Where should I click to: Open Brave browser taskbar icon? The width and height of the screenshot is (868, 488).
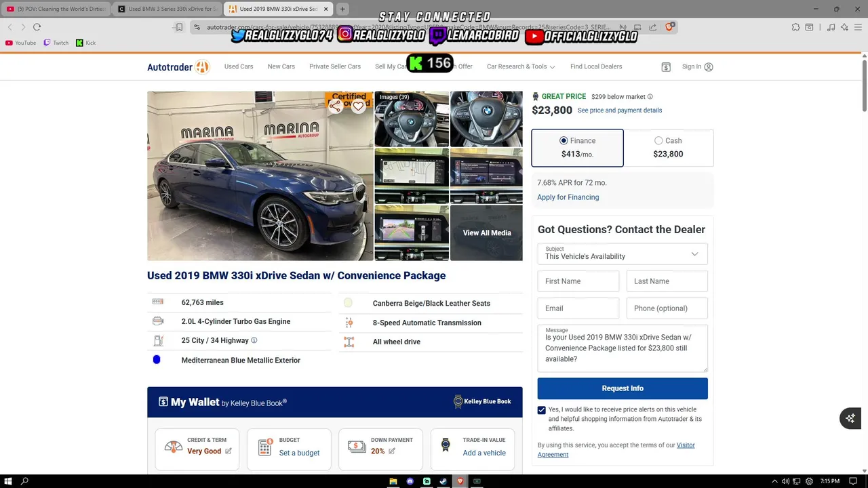(x=460, y=481)
